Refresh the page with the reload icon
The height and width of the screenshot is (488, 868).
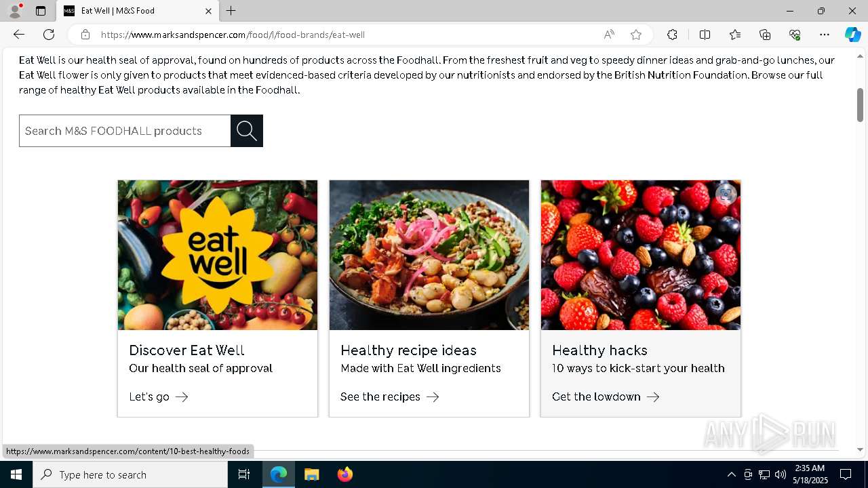click(49, 35)
